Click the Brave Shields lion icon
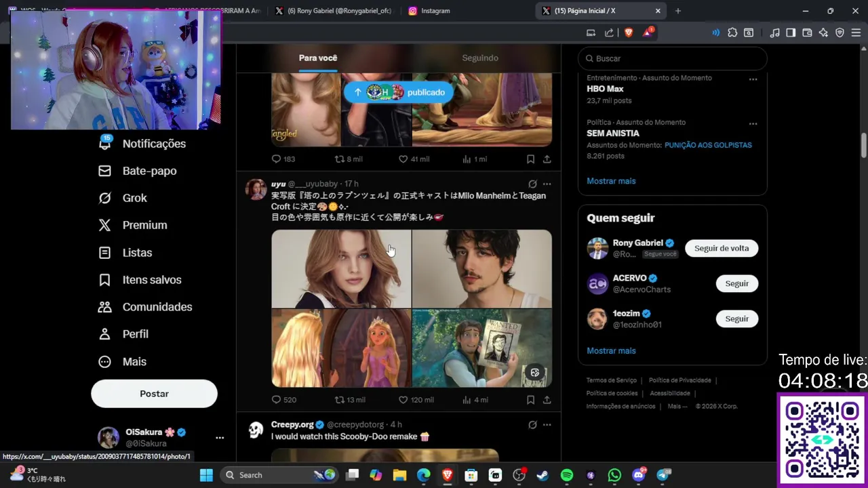The height and width of the screenshot is (488, 868). pyautogui.click(x=629, y=33)
